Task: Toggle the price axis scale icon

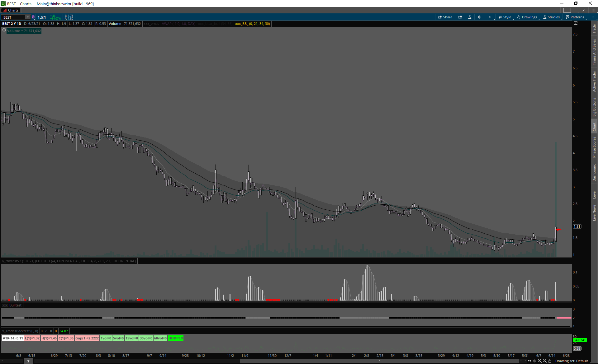Action: coord(576,23)
